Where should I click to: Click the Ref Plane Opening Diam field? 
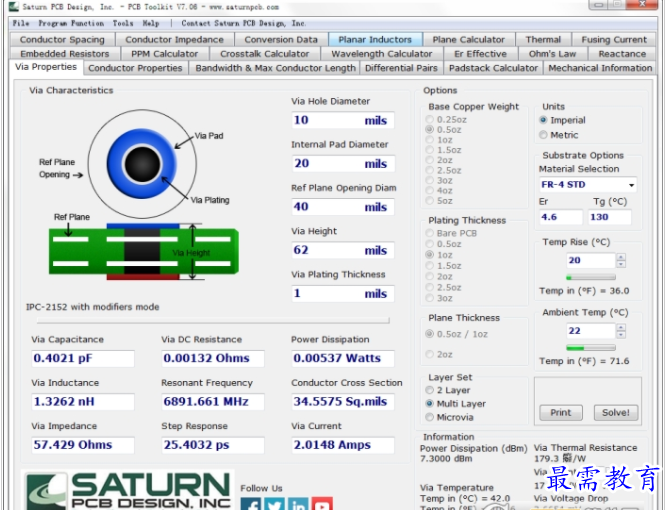point(343,207)
